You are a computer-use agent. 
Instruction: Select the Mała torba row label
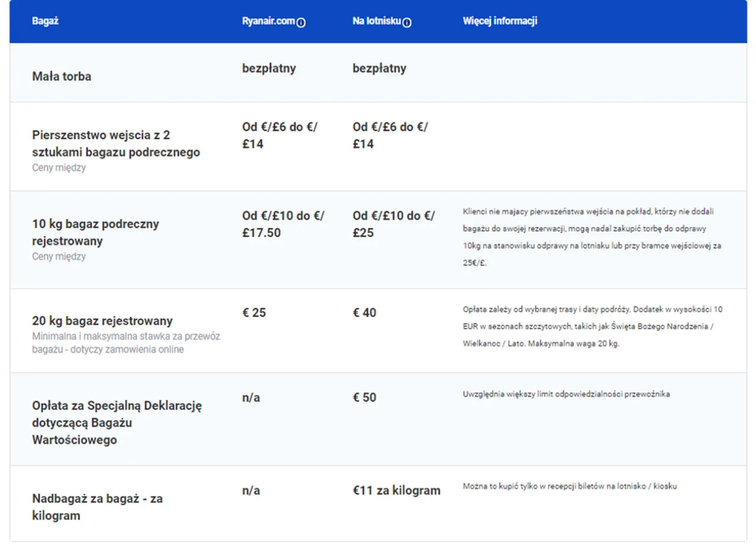point(60,76)
